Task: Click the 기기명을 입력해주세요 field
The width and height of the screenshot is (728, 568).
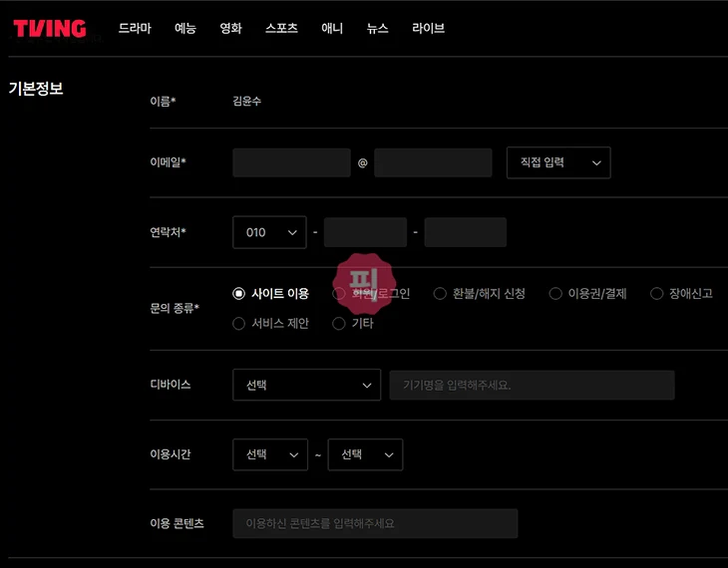Action: [533, 385]
